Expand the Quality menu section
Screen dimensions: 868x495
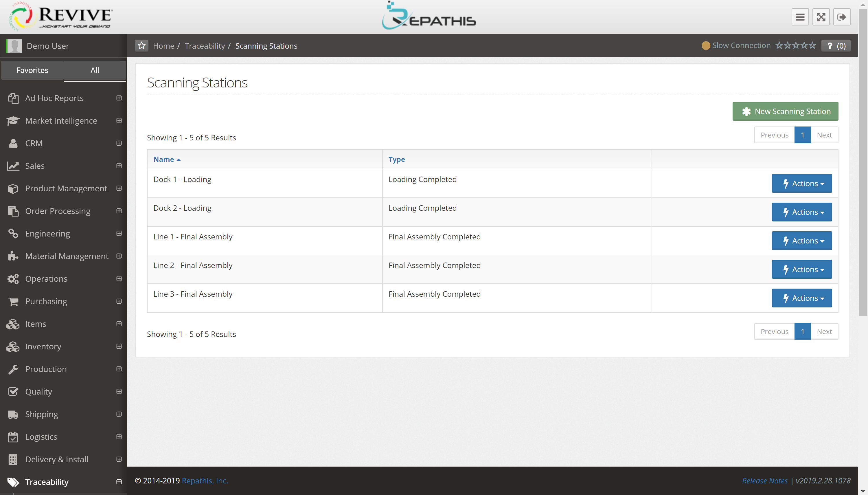(x=119, y=391)
